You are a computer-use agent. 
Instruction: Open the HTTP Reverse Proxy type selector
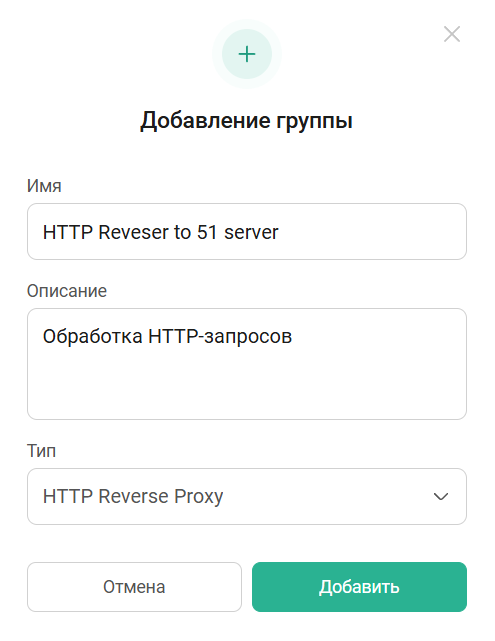(247, 496)
